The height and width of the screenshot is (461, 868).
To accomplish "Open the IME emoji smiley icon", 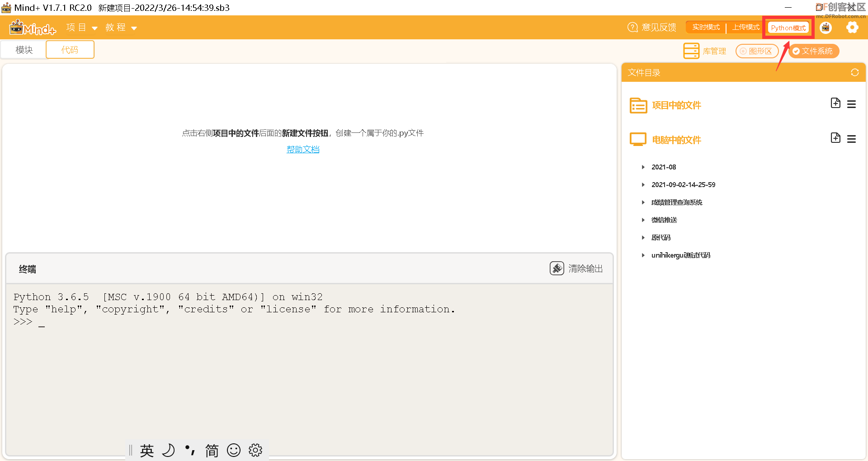I will pyautogui.click(x=234, y=450).
